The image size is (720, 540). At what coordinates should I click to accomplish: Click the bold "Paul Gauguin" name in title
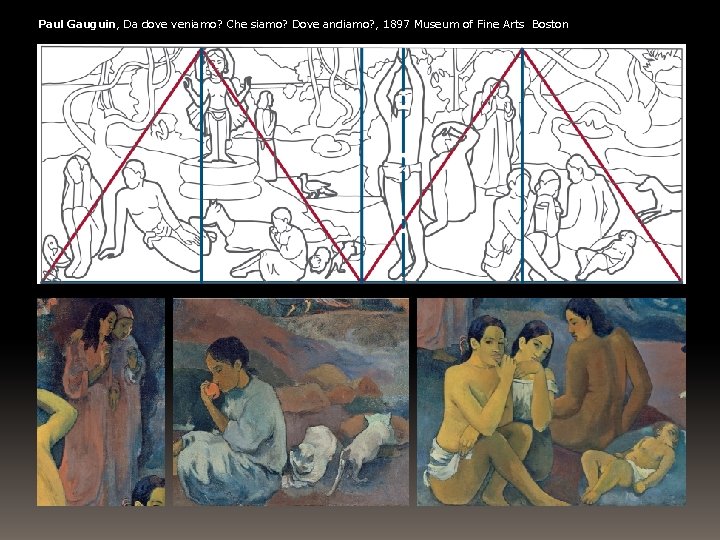tap(77, 24)
